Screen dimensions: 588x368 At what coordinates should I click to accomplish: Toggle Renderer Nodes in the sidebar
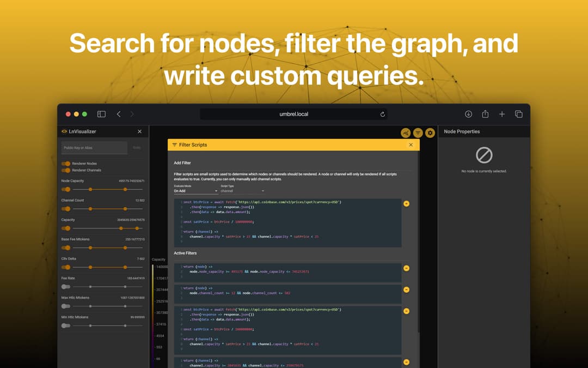pos(65,163)
